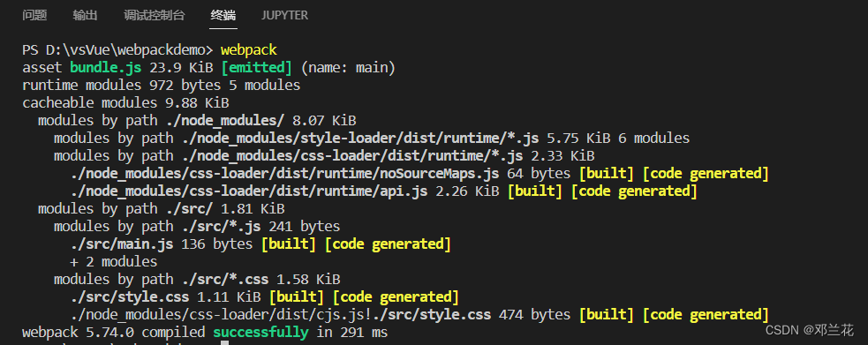Click the webpack command text
This screenshot has height=345, width=868.
[x=248, y=50]
